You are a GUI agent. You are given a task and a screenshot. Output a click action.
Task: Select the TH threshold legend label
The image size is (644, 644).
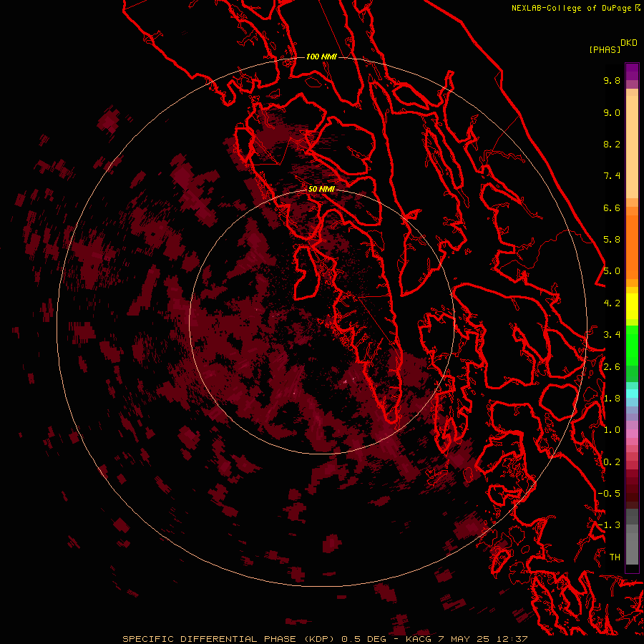[615, 557]
